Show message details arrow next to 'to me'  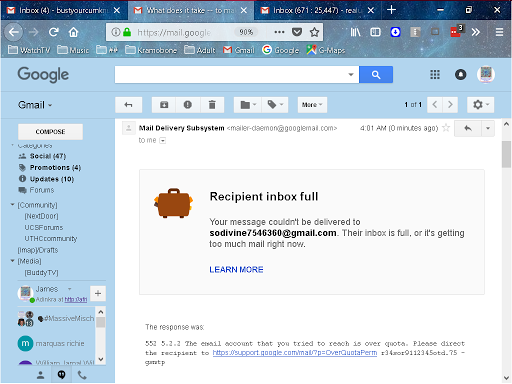163,141
